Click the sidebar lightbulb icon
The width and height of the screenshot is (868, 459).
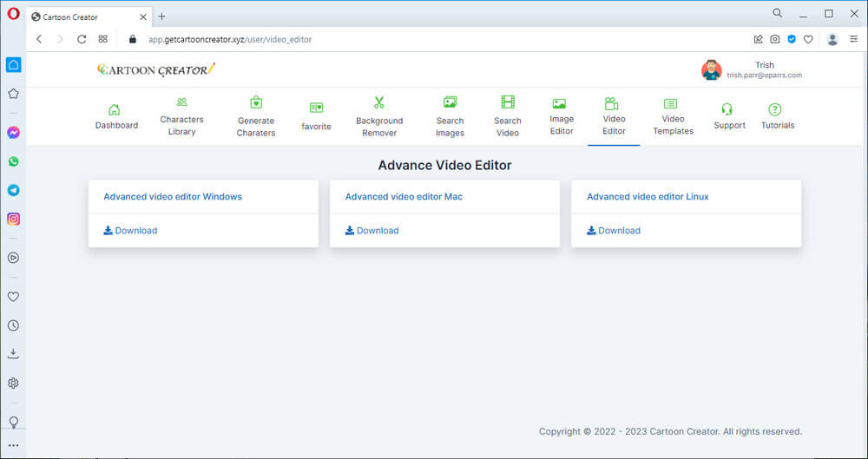click(14, 422)
